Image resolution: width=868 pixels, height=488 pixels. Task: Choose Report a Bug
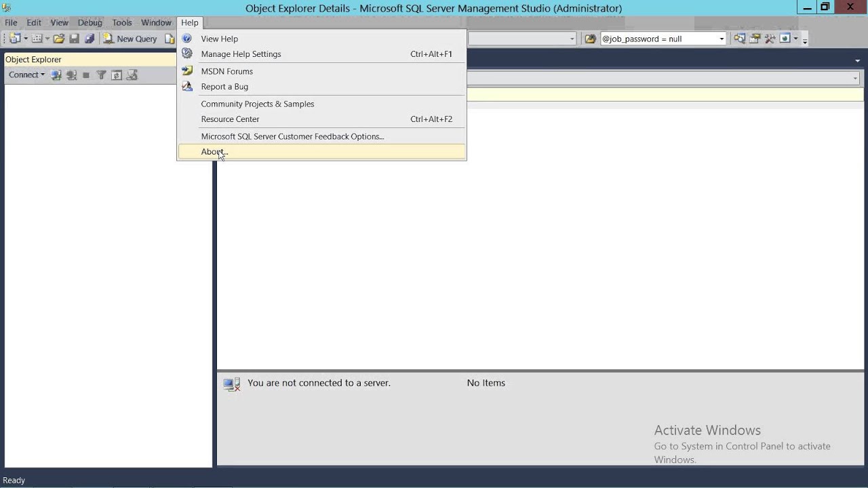pos(321,87)
